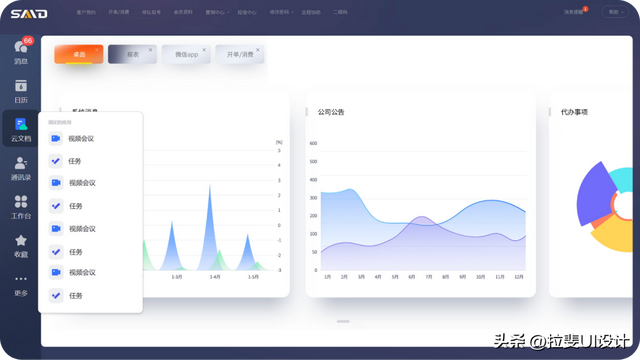This screenshot has height=360, width=640.
Task: Open 二维码 in top menu
Action: [340, 12]
